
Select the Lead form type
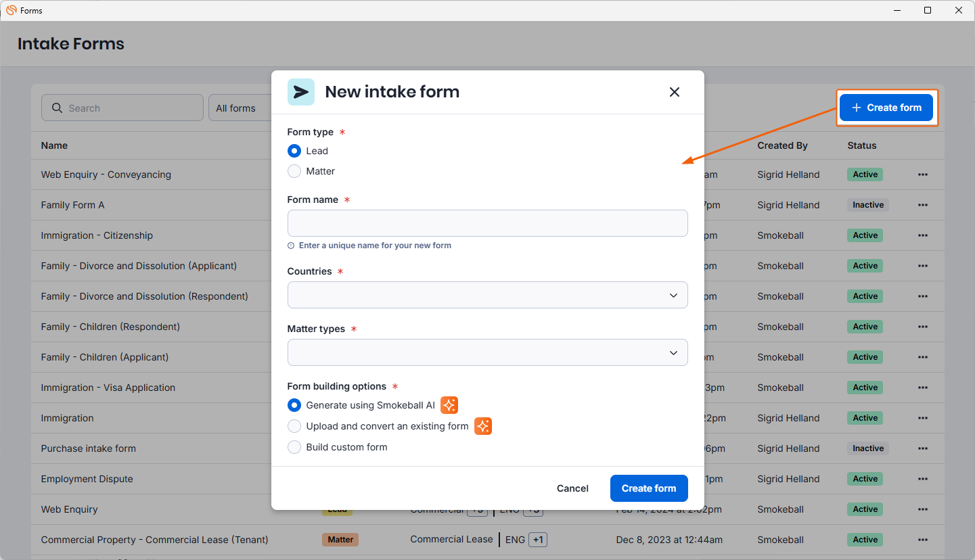click(294, 151)
